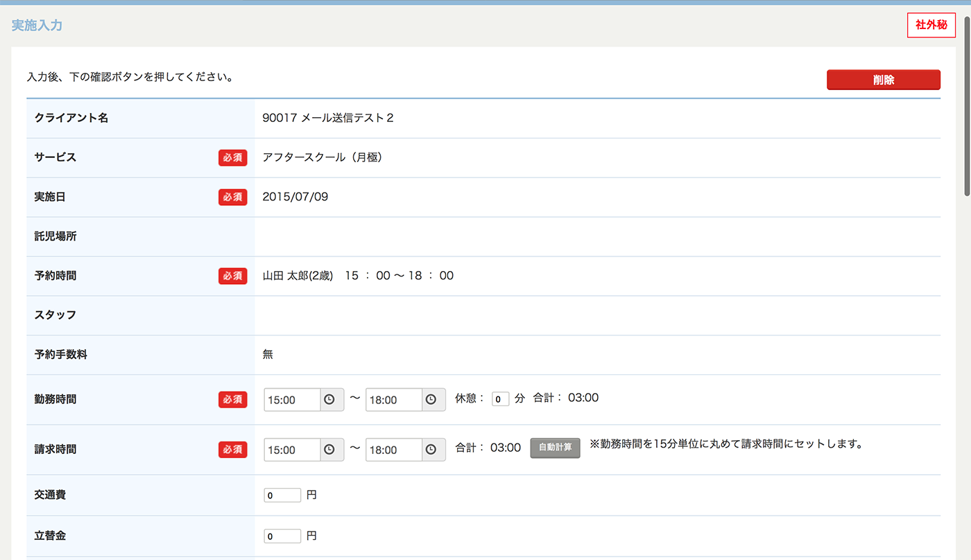Click the 請求時間 合計： 03:00 text
This screenshot has height=560, width=971.
[x=488, y=448]
